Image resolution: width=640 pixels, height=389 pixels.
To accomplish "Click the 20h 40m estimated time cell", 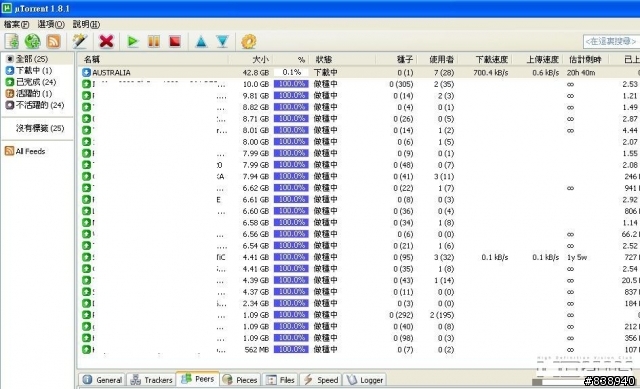I will click(581, 73).
